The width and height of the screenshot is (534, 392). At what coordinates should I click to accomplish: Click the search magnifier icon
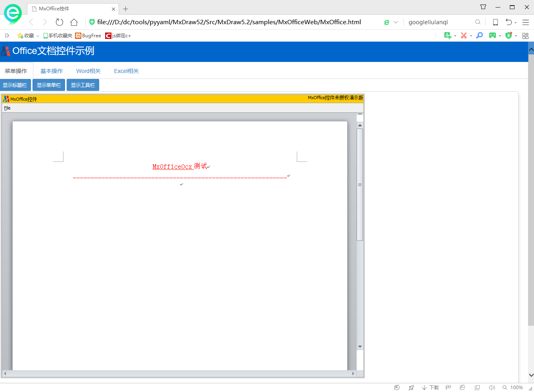coord(478,22)
